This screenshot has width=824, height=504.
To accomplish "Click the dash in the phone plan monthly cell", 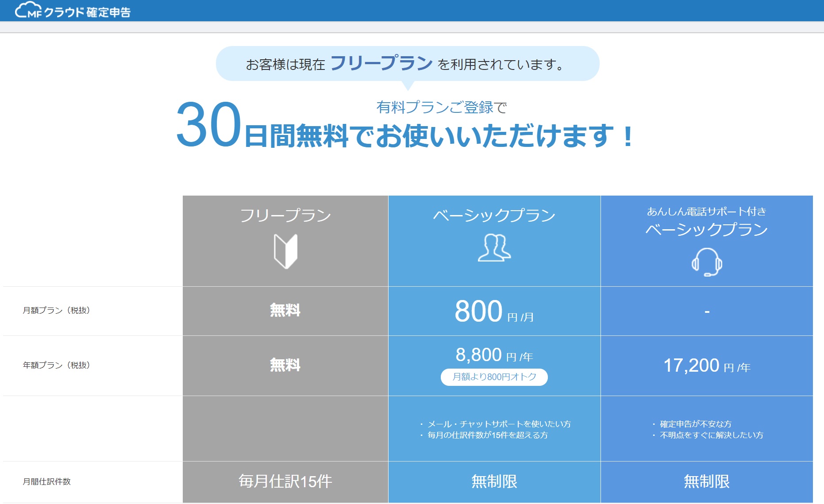I will (x=707, y=312).
